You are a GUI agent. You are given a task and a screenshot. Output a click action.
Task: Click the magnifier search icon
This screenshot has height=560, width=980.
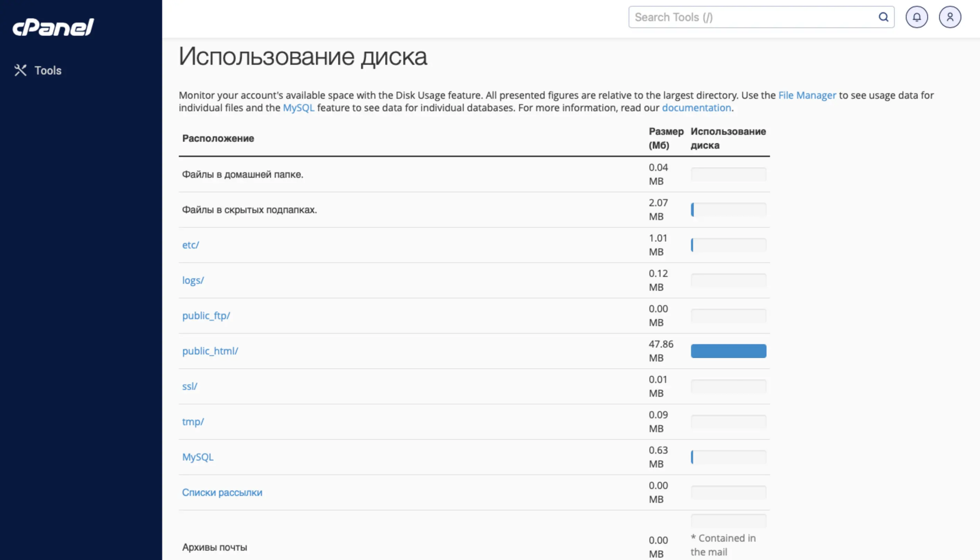pyautogui.click(x=883, y=17)
